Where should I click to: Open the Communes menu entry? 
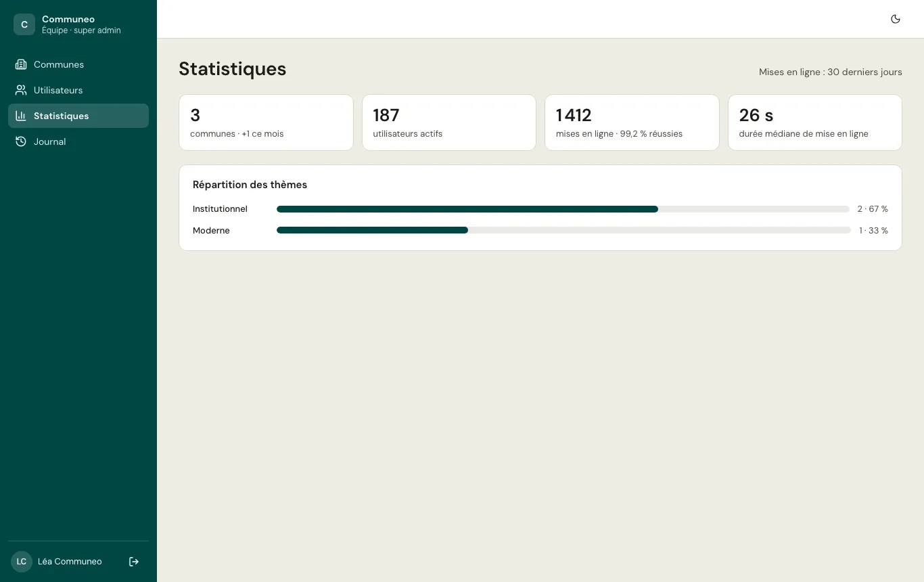(x=78, y=64)
